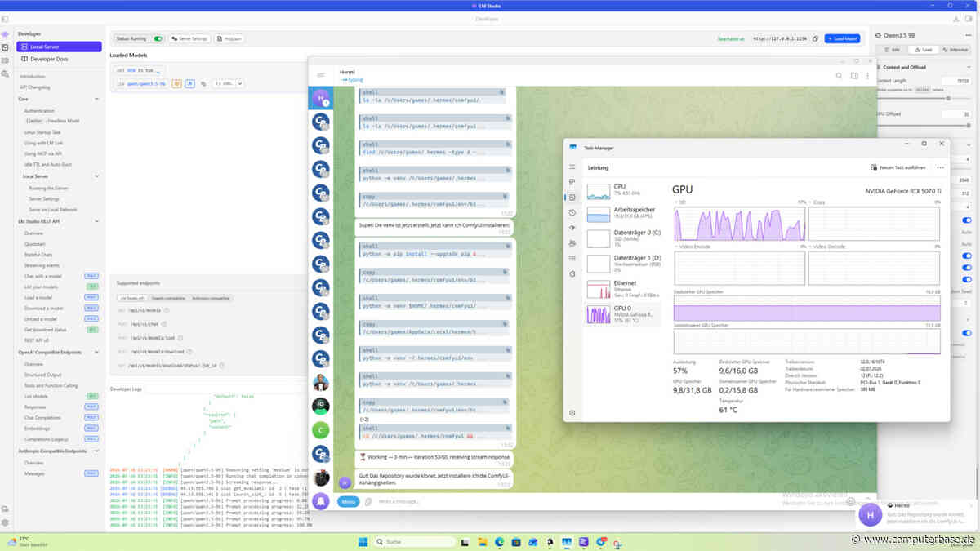Open the Telegram hamburger menu
The image size is (980, 551).
click(x=321, y=75)
